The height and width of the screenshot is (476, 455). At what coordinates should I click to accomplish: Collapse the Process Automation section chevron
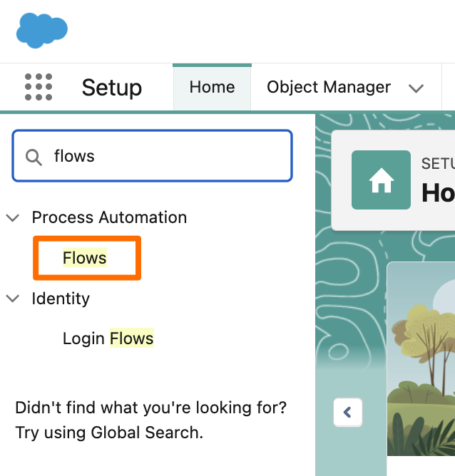(13, 217)
